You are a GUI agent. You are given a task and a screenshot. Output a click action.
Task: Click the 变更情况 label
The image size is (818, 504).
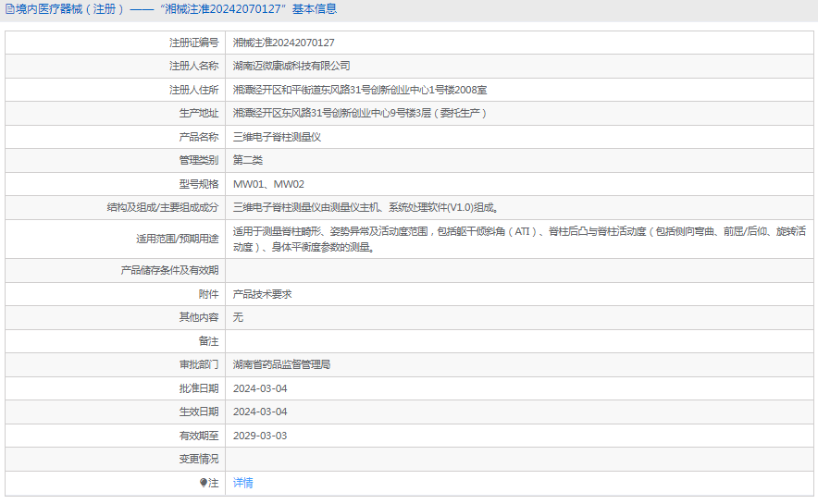199,459
